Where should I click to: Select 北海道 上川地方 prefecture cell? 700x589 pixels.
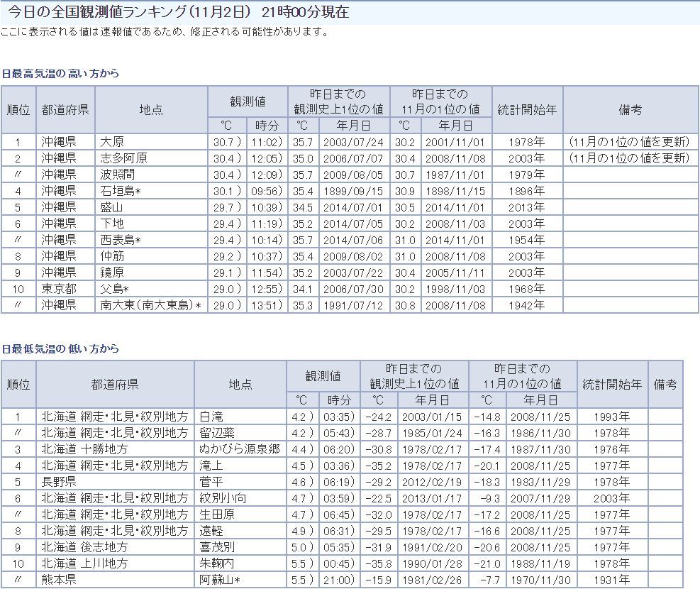[x=115, y=563]
